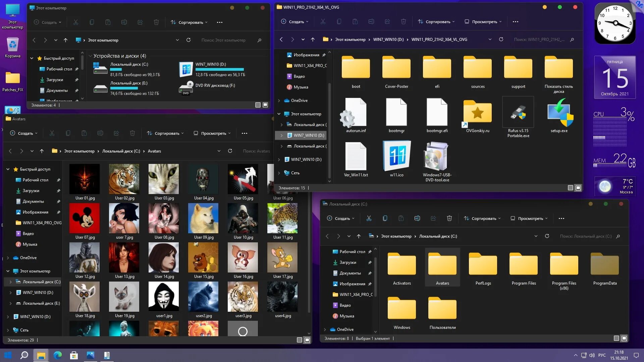Open more options menu in Avatars window
This screenshot has width=644, height=362.
coord(245,133)
